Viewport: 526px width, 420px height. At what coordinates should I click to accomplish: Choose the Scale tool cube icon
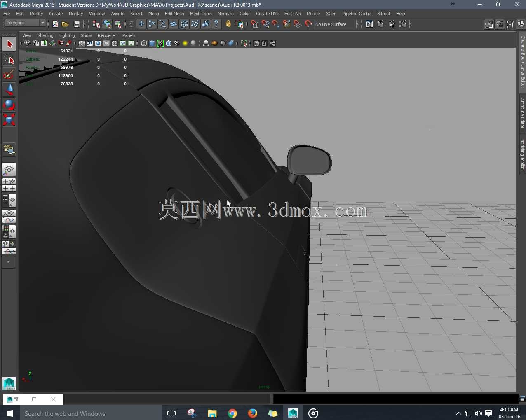click(9, 120)
